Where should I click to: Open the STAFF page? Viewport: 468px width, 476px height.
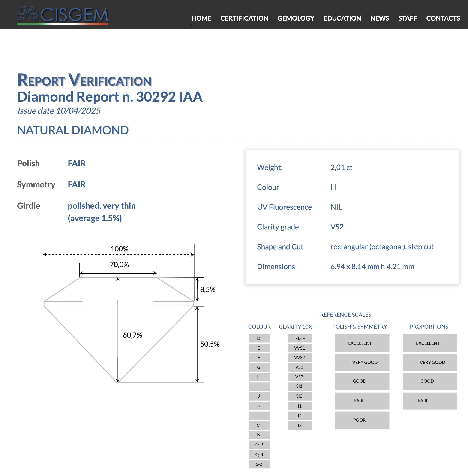pos(407,18)
